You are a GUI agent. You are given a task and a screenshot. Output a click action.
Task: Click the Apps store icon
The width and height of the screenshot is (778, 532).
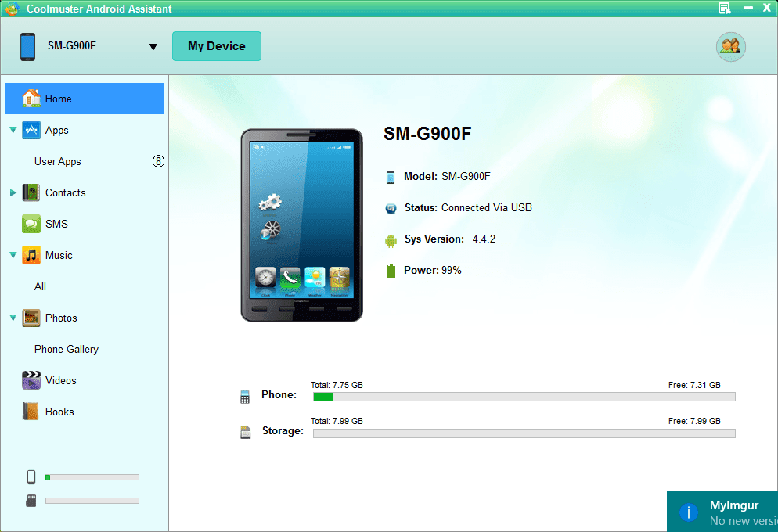tap(31, 130)
